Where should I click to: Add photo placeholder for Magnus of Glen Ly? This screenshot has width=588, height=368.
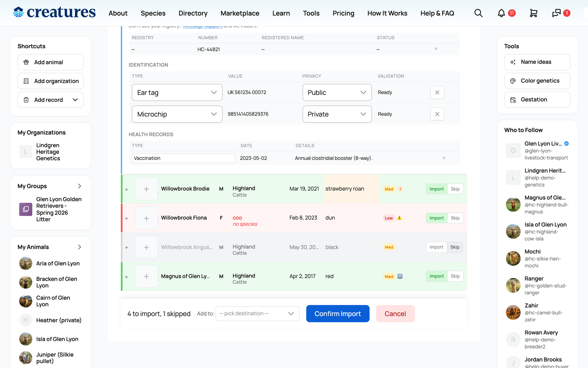(x=146, y=276)
